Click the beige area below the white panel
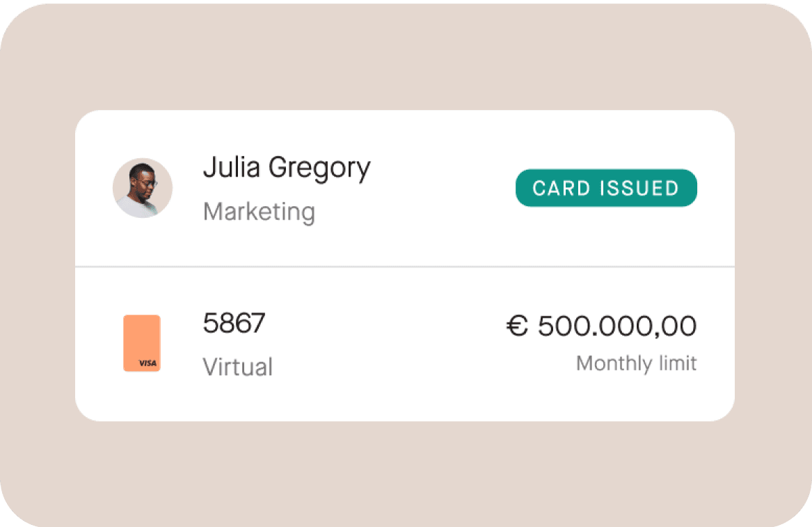Viewport: 812px width, 527px height. (x=405, y=473)
